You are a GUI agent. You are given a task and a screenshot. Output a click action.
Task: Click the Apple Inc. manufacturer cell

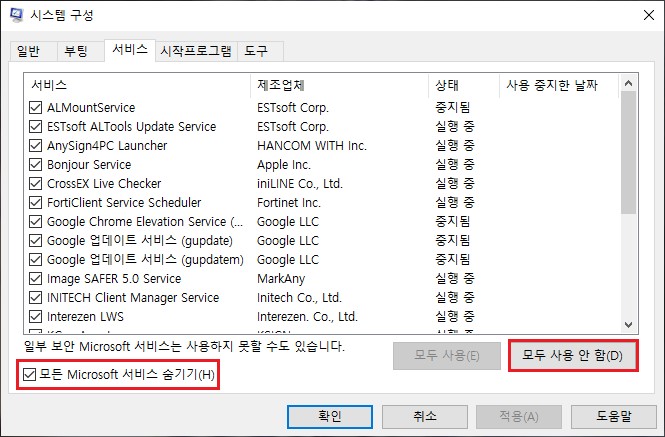[284, 165]
